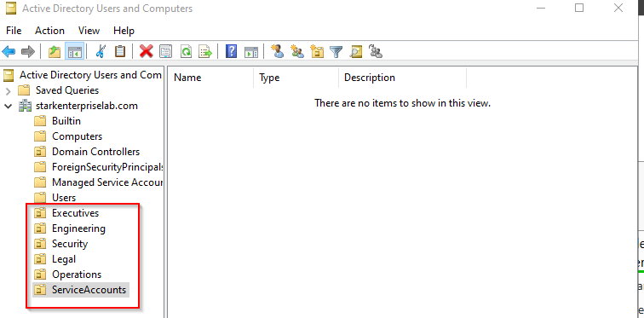Toggle the show/hide action pane icon
Viewport: 644px width, 318px height.
251,52
